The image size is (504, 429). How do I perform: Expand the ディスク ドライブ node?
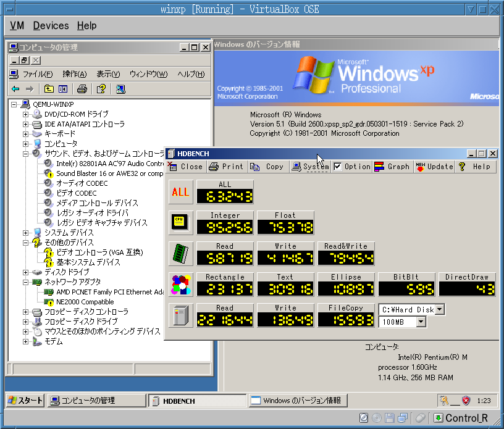coord(25,272)
